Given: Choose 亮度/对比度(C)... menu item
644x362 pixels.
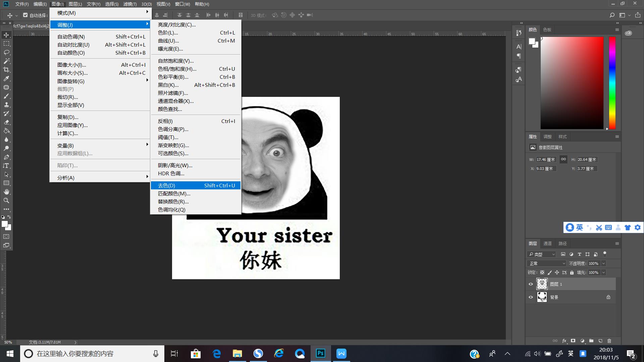Looking at the screenshot, I should pyautogui.click(x=196, y=24).
